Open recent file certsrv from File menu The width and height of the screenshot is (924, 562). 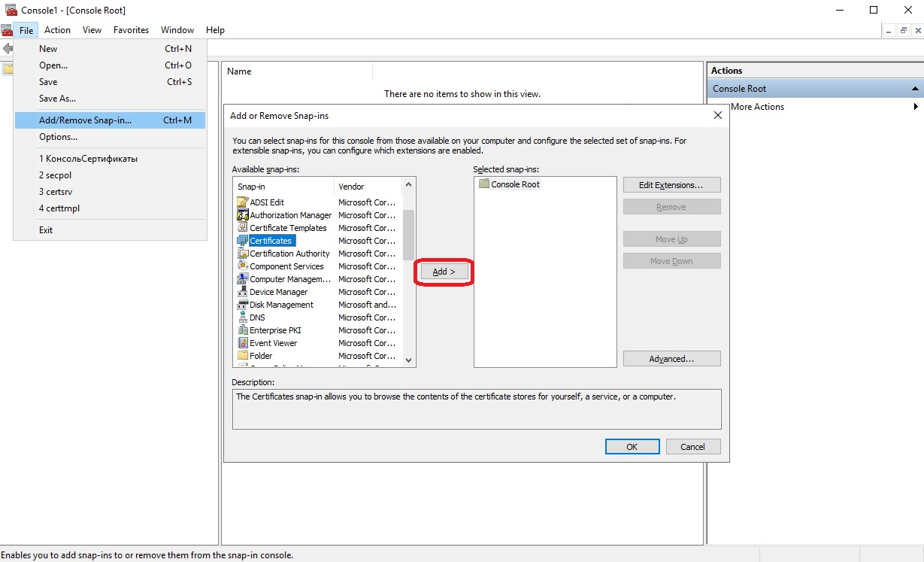56,192
